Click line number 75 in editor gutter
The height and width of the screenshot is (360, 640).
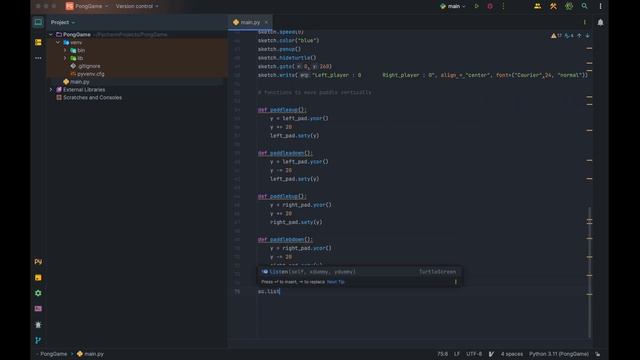tap(237, 291)
